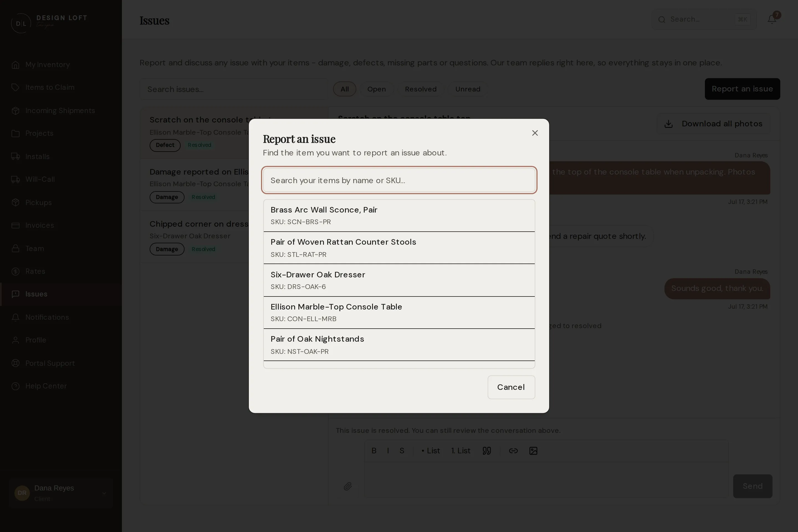View Rates in sidebar

(61, 271)
